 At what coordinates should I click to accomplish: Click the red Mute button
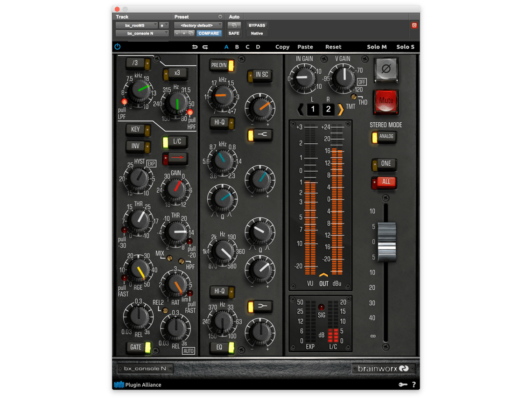[x=386, y=101]
